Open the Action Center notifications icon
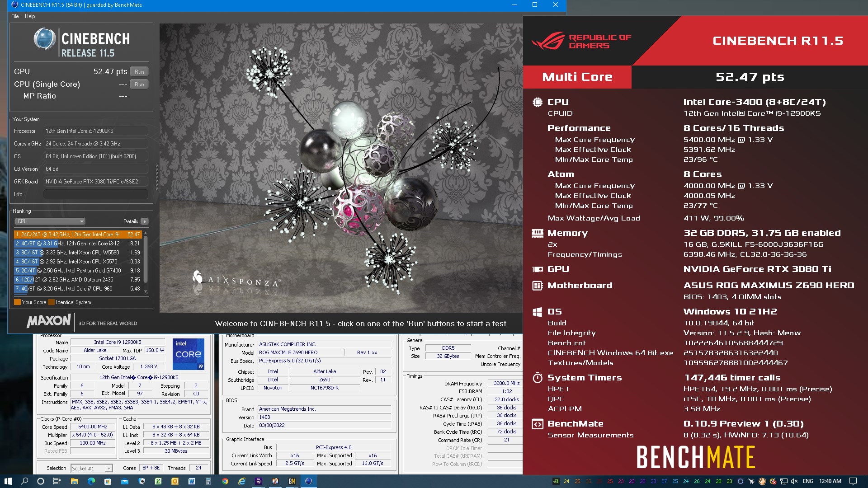This screenshot has height=488, width=868. [853, 481]
